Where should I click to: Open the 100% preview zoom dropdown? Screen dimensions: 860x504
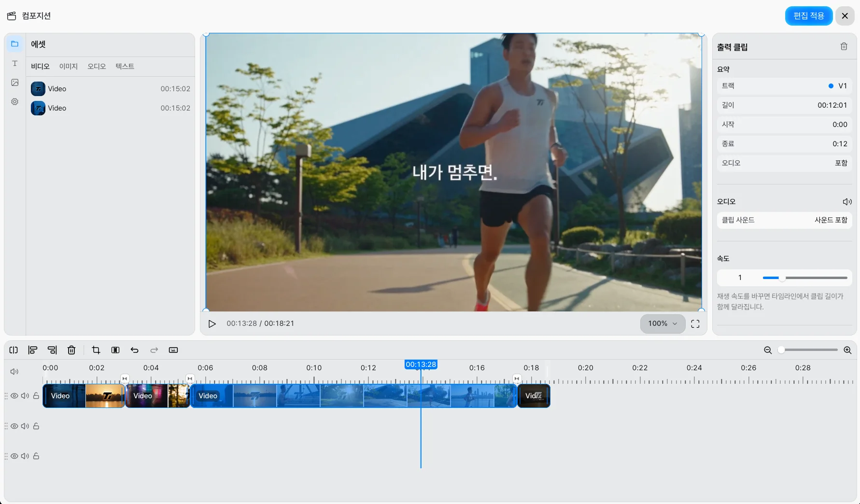point(663,323)
